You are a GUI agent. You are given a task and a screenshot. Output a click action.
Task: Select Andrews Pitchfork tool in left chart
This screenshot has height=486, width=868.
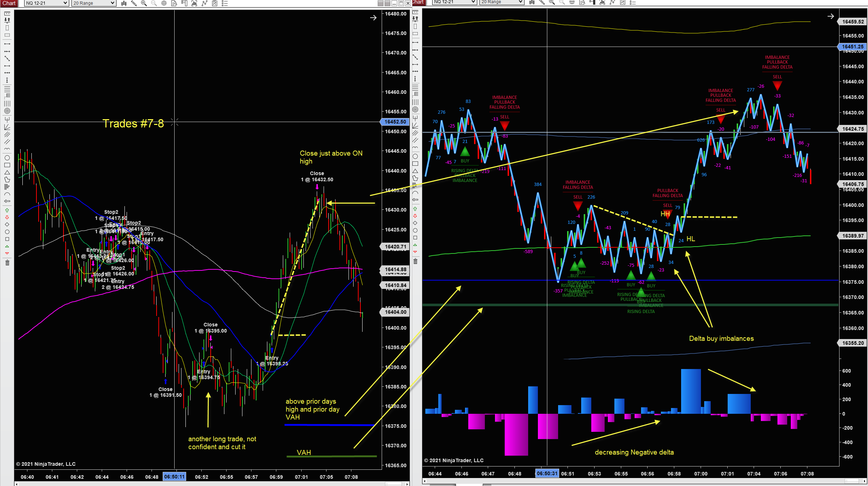[x=7, y=119]
